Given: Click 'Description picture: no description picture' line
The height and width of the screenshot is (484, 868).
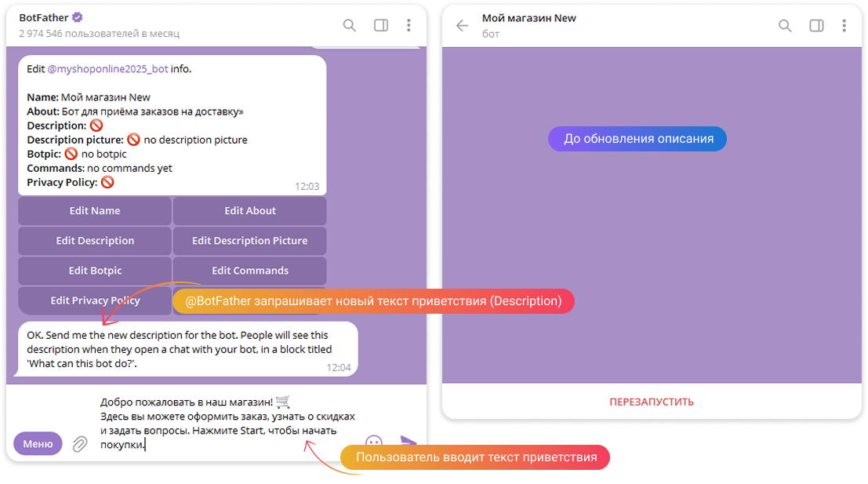Looking at the screenshot, I should click(137, 140).
